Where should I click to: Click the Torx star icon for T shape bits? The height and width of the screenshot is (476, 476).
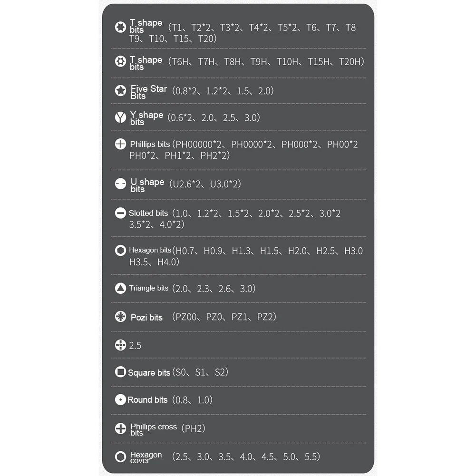pyautogui.click(x=120, y=27)
